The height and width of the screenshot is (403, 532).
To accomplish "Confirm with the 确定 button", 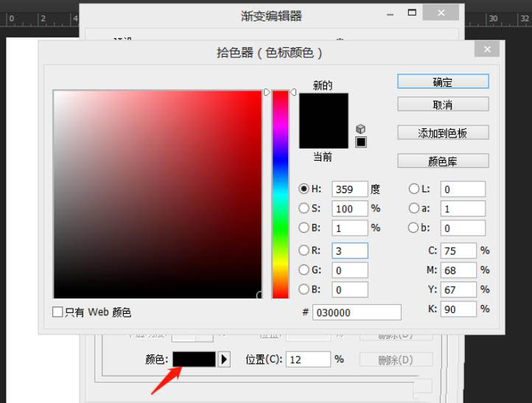I will pos(443,82).
